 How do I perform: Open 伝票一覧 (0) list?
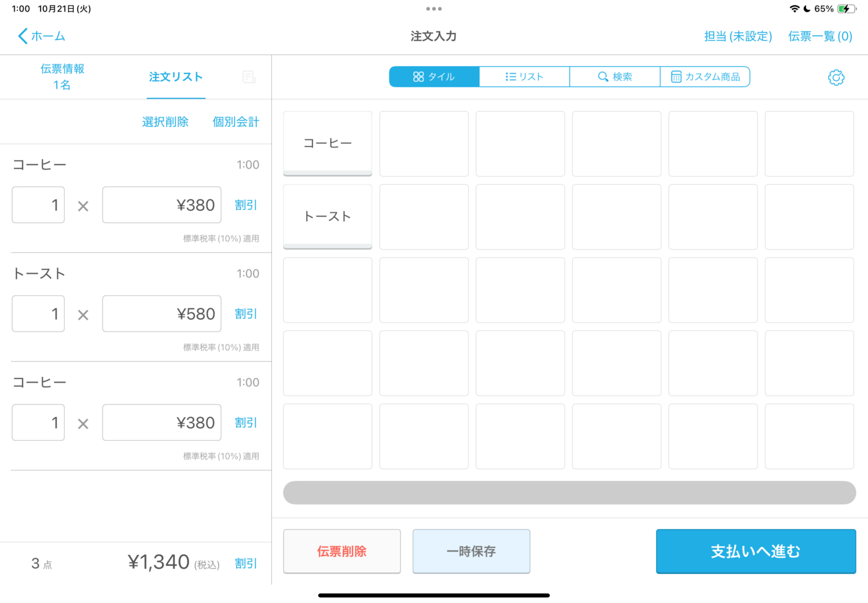820,36
